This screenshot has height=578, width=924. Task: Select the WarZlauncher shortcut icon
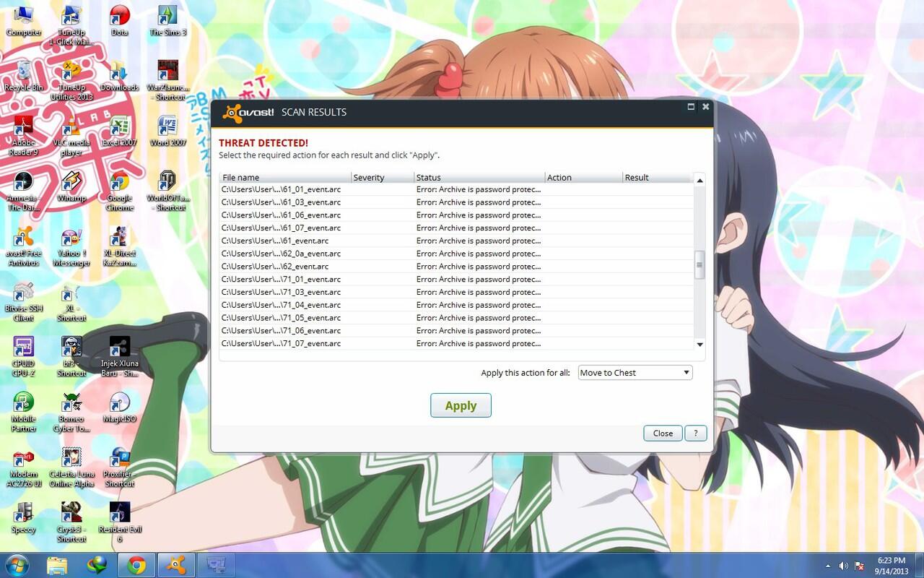(167, 79)
